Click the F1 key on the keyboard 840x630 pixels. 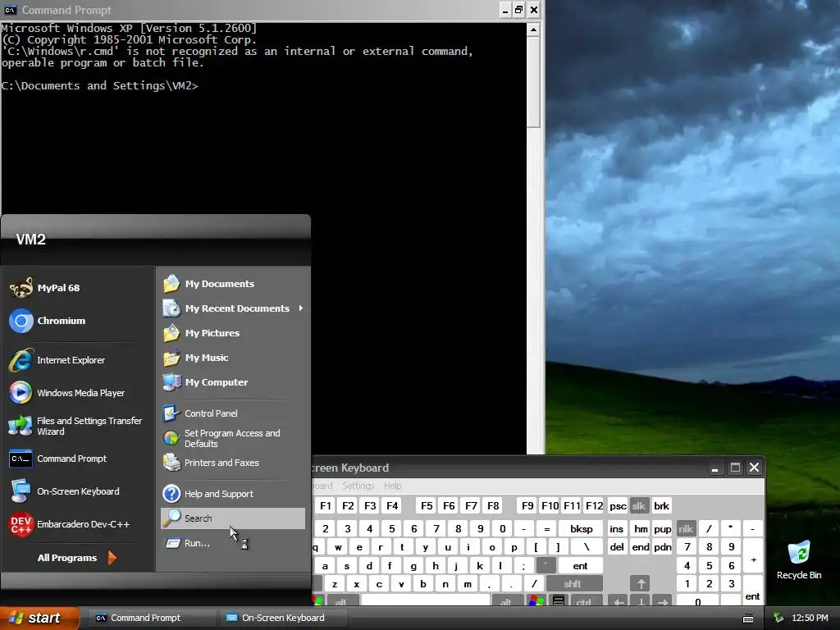(x=326, y=506)
